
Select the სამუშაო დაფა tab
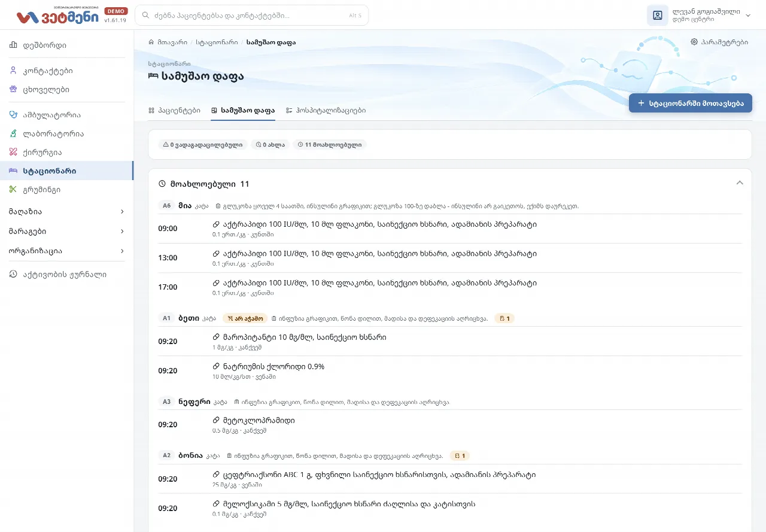point(243,110)
